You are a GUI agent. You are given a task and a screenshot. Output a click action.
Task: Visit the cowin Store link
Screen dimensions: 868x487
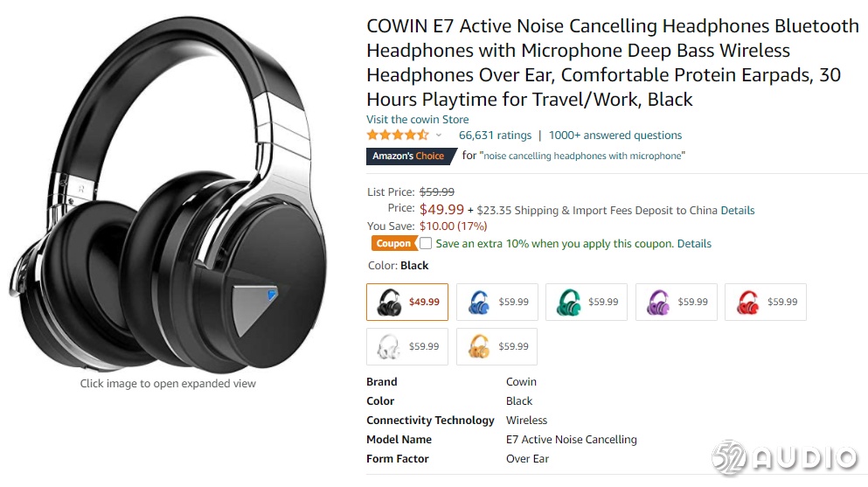coord(418,120)
